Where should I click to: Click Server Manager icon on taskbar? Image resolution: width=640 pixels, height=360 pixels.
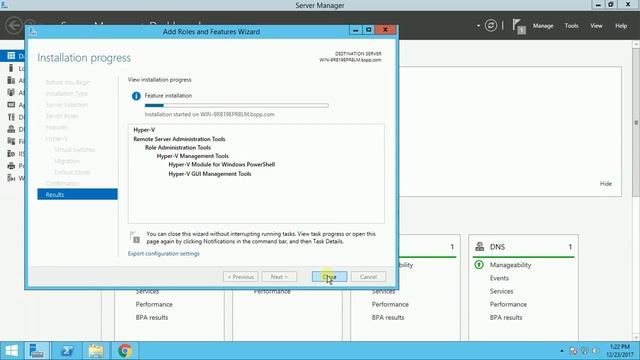click(x=37, y=351)
